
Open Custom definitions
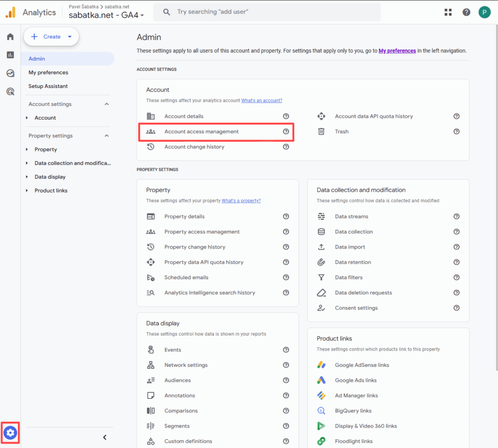(x=188, y=441)
